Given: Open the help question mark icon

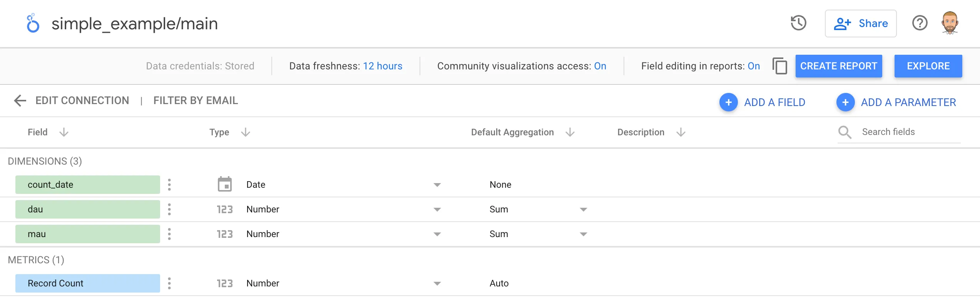Looking at the screenshot, I should (x=920, y=24).
